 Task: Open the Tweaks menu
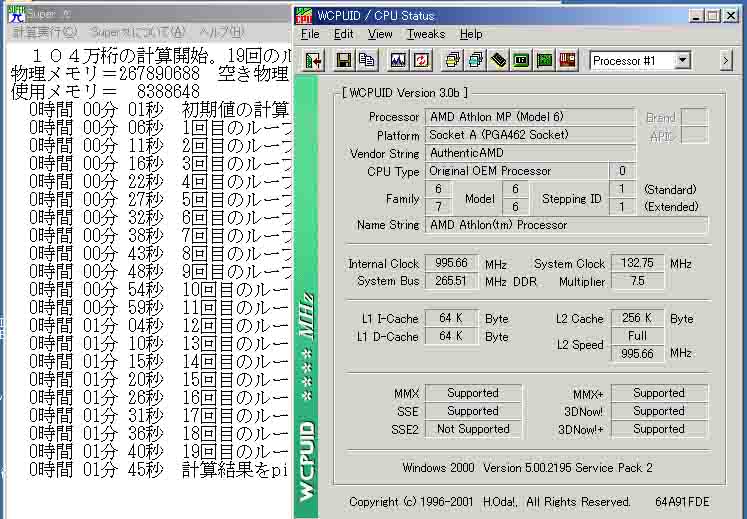pyautogui.click(x=426, y=34)
